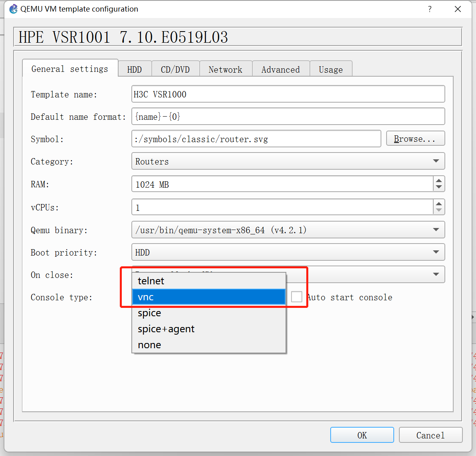This screenshot has width=476, height=456.
Task: Click Browse to choose a symbol
Action: (415, 139)
